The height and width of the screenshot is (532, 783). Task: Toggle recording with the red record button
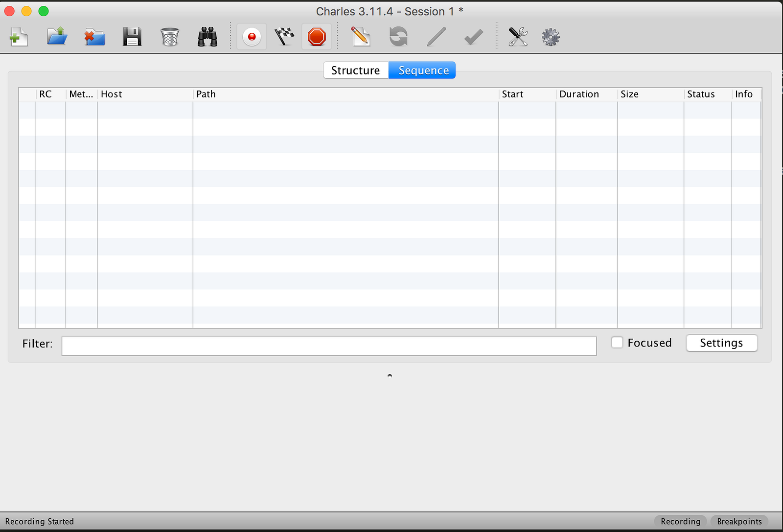coord(252,37)
